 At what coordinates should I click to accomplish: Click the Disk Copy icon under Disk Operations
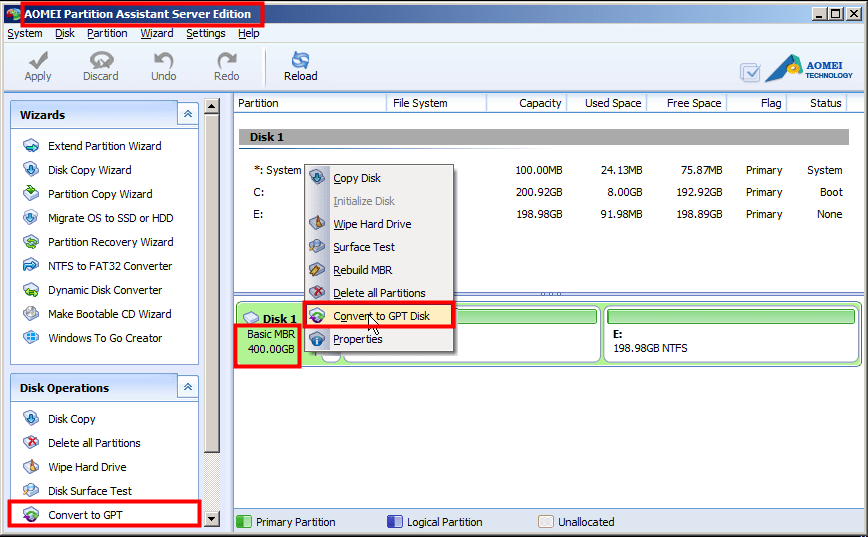(31, 418)
